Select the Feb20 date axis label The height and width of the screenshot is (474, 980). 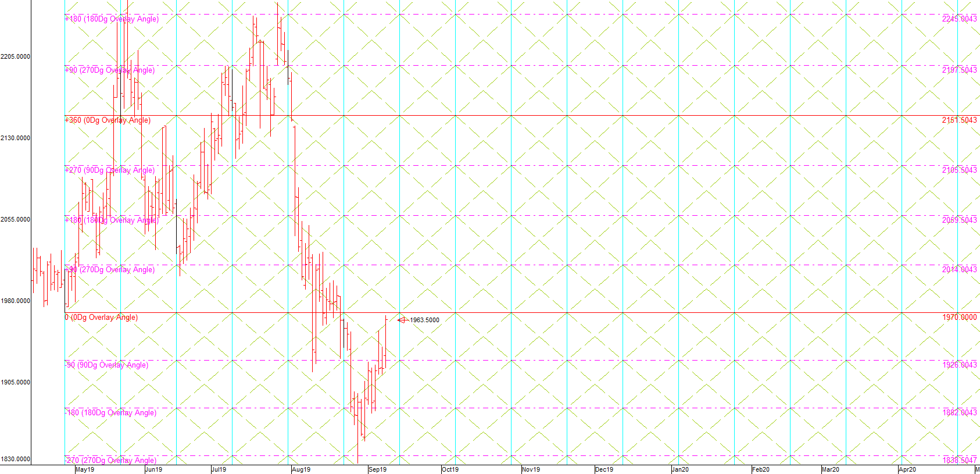coord(761,470)
